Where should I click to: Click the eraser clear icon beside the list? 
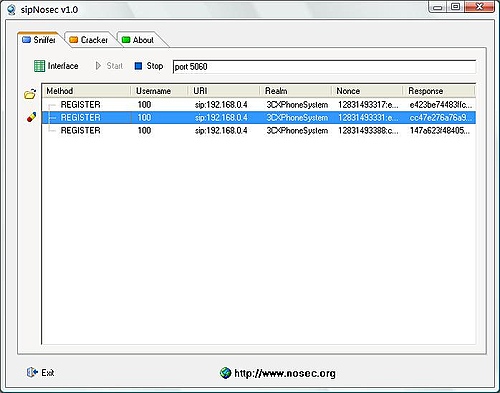(31, 117)
